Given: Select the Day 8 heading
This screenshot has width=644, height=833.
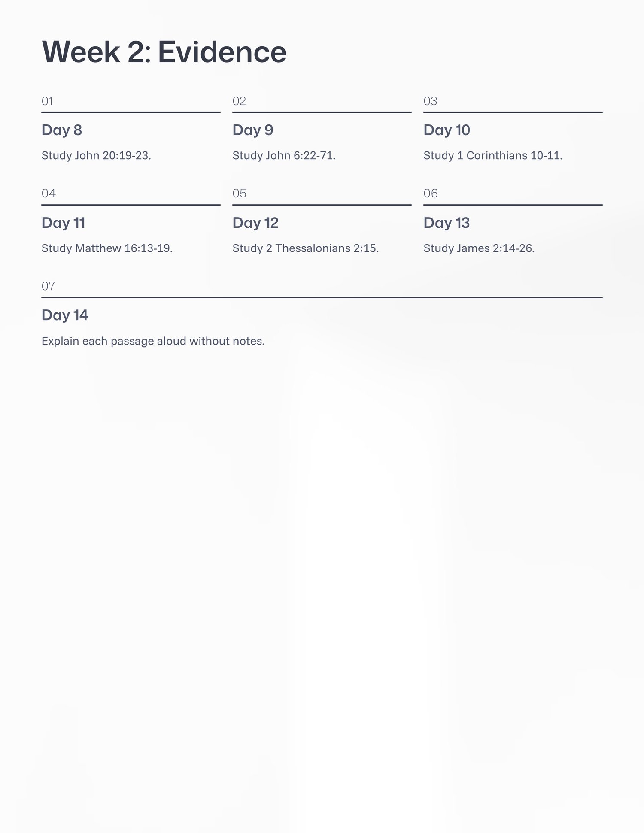Looking at the screenshot, I should [62, 130].
